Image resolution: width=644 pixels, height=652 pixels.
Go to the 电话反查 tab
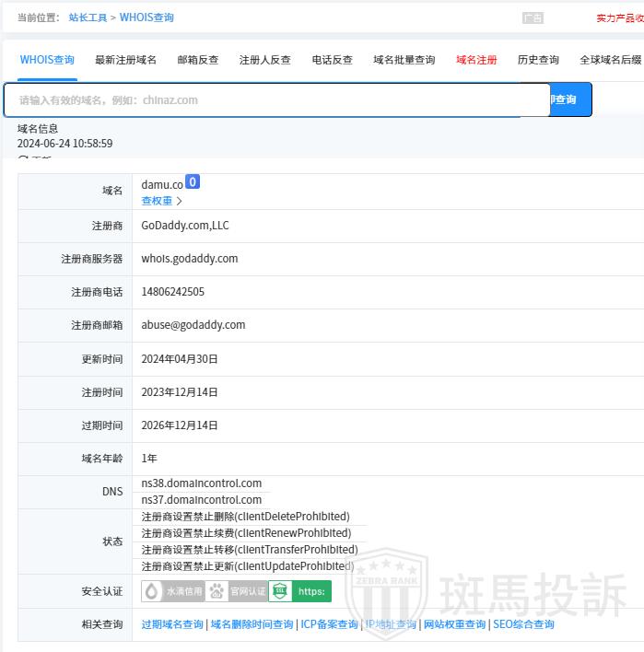[x=332, y=60]
